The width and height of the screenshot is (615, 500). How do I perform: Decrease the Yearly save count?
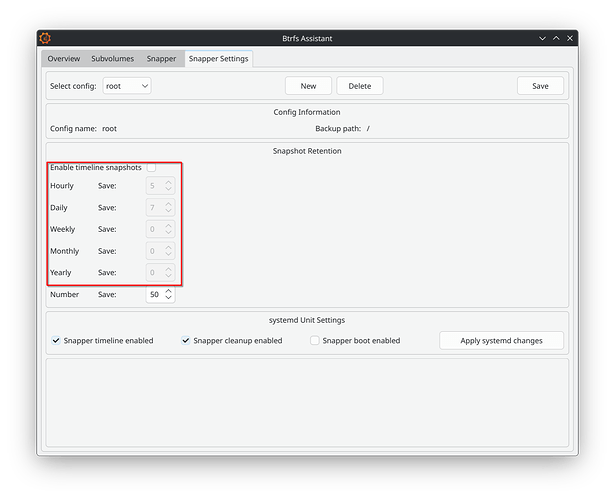coord(169,276)
